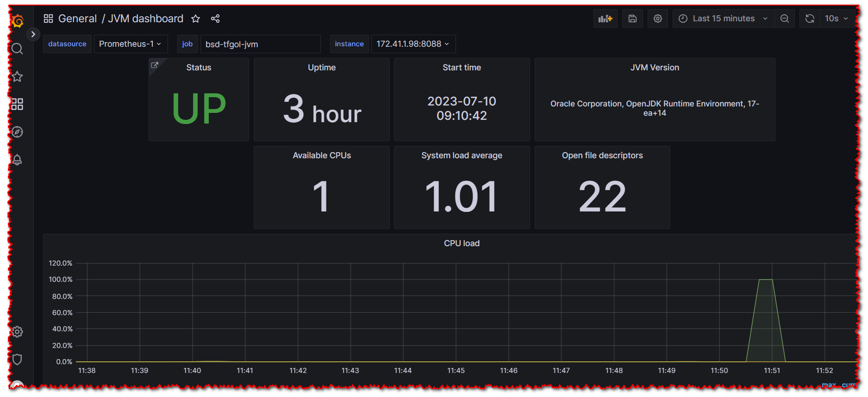Viewport: 868px width, 397px height.
Task: Save the dashboard
Action: [632, 19]
